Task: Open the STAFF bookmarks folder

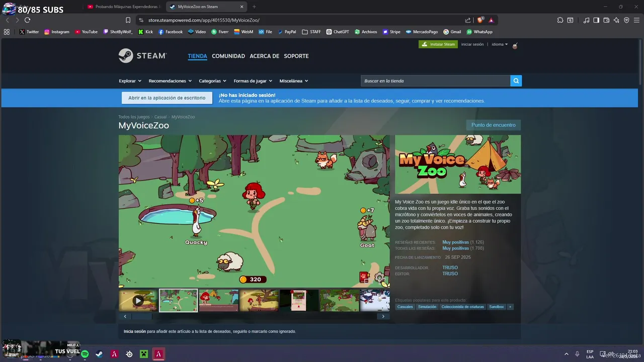Action: [311, 32]
